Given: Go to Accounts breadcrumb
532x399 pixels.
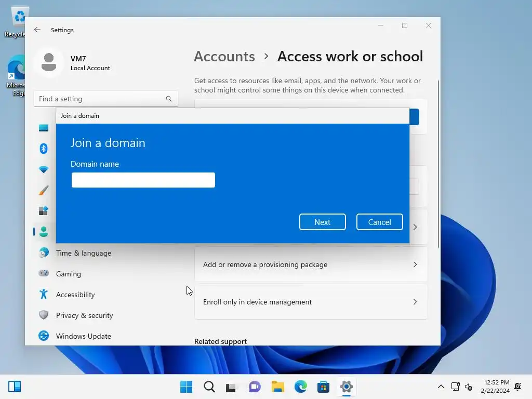Looking at the screenshot, I should pos(224,56).
